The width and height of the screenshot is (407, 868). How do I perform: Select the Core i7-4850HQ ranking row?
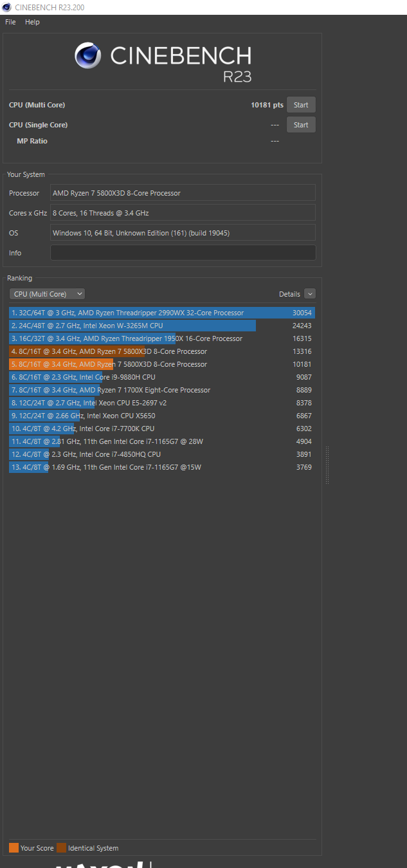click(x=162, y=454)
